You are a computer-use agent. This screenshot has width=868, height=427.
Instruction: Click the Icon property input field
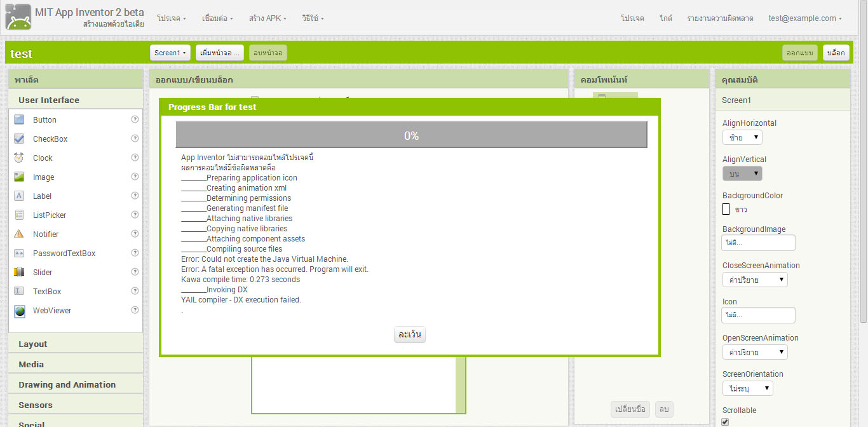tap(759, 315)
